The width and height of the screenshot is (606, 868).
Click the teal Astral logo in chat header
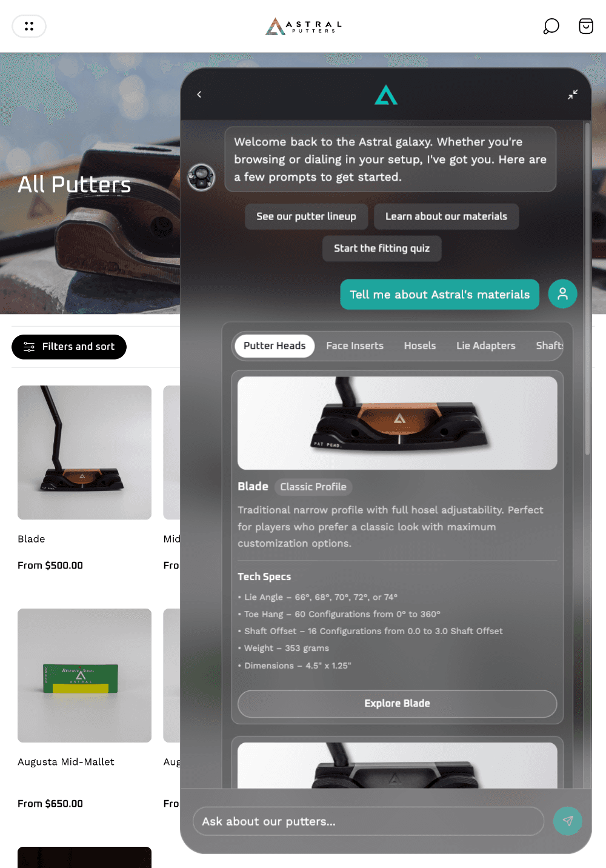[386, 95]
